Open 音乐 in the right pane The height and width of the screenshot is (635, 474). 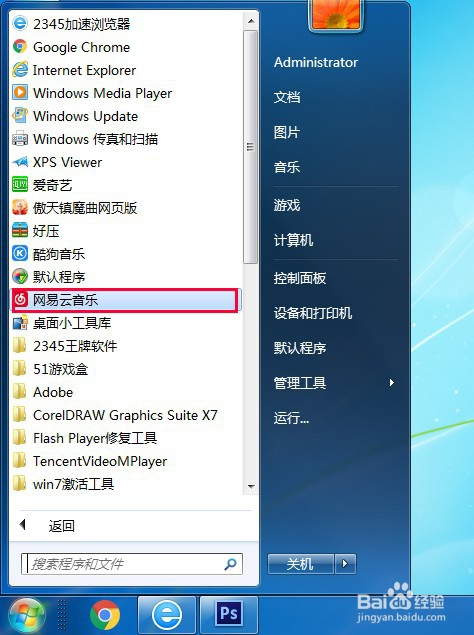point(287,167)
